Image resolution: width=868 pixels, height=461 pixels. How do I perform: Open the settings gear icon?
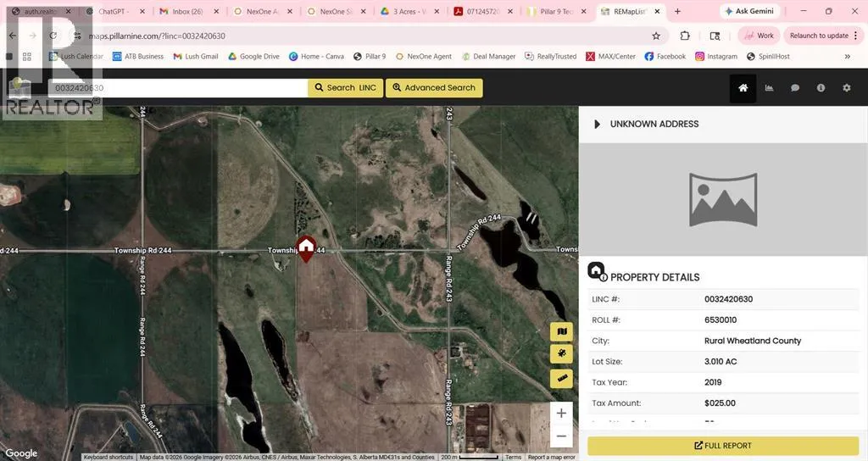click(x=846, y=88)
